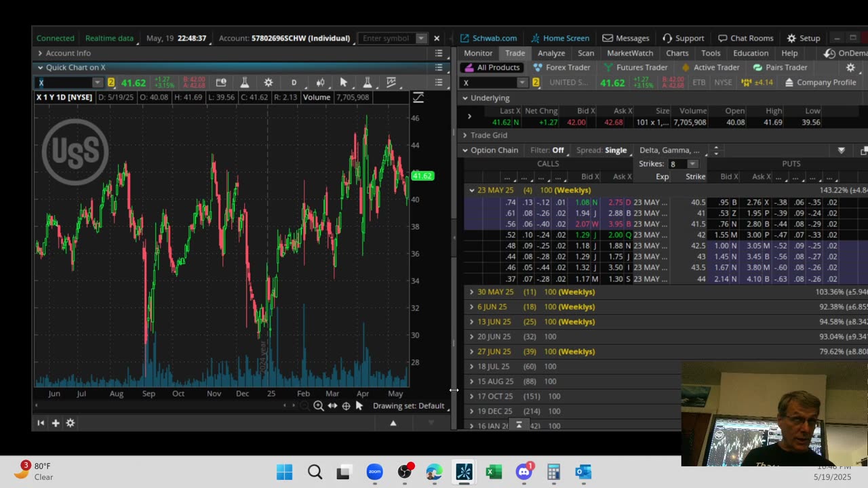Image resolution: width=868 pixels, height=488 pixels.
Task: Click the zoom in magnifier below chart
Action: point(318,406)
